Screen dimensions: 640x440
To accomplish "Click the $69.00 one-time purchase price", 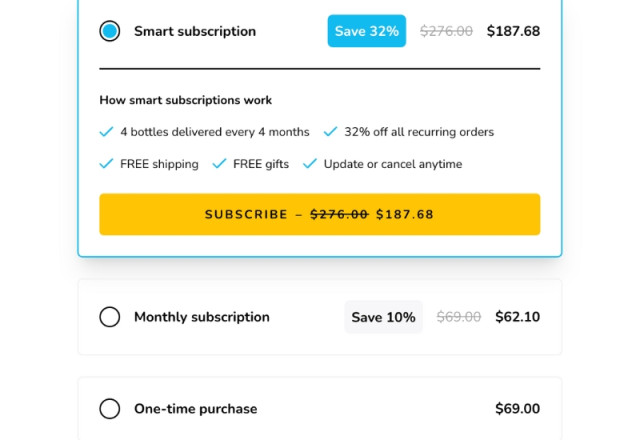I will click(x=518, y=409).
